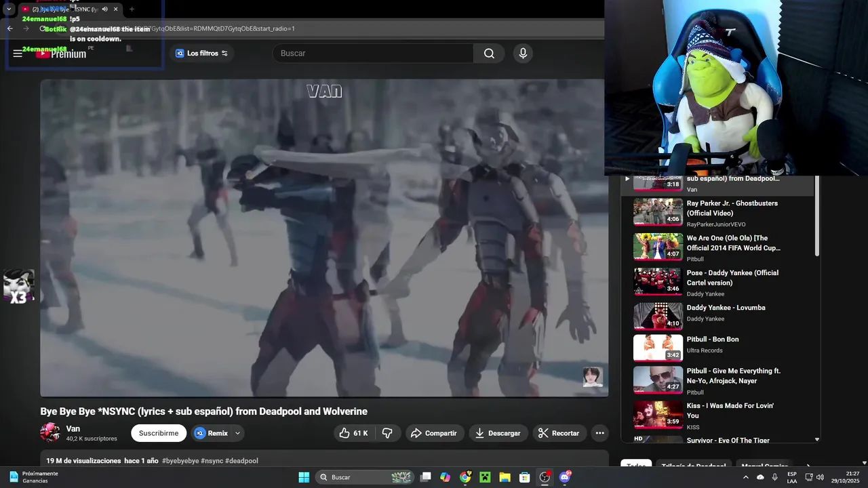
Task: Expand the tab search dropdown
Action: tap(9, 9)
